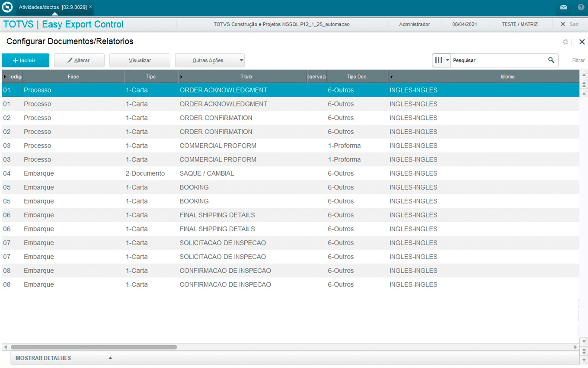The height and width of the screenshot is (368, 588).
Task: Focus the Pesquisar search field
Action: tap(497, 61)
